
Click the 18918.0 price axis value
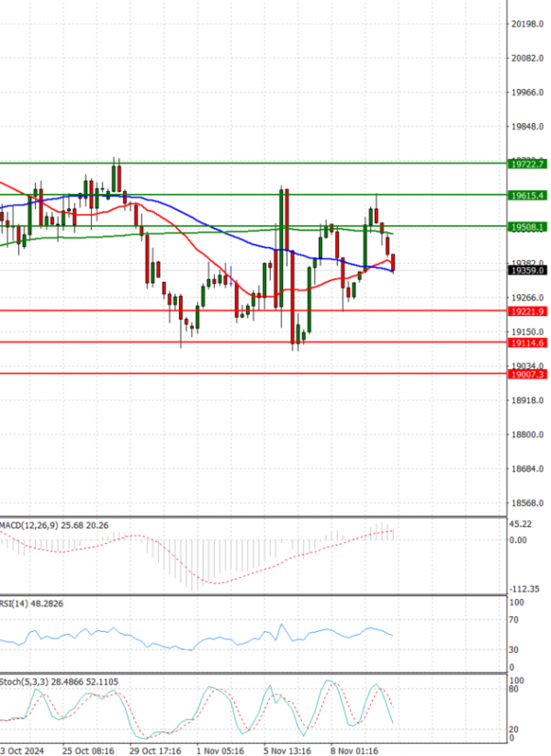pyautogui.click(x=527, y=401)
